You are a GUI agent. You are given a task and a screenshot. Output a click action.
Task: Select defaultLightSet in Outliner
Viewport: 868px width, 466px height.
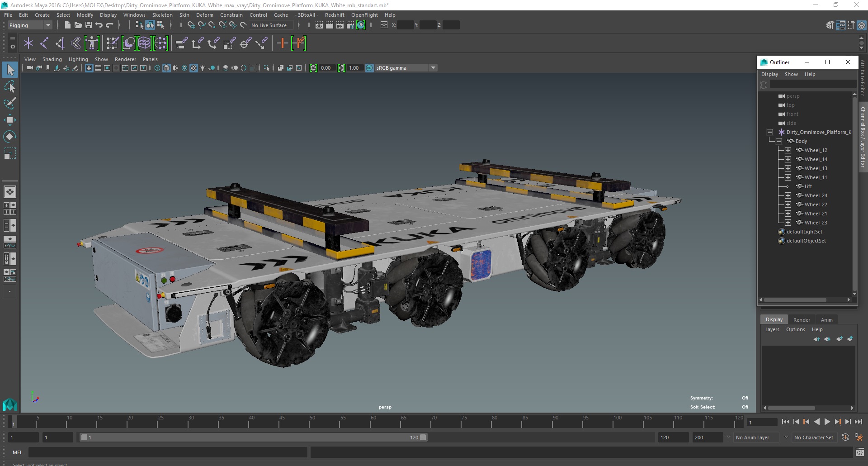[804, 232]
